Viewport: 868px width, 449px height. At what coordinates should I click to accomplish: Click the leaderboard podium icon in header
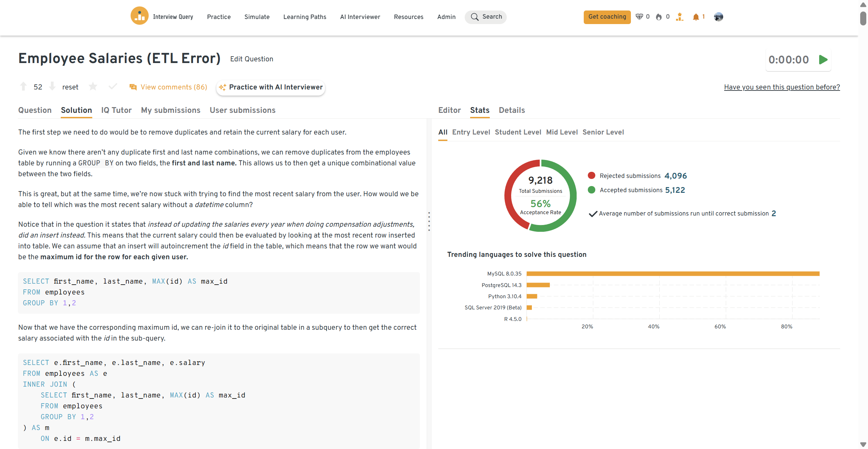pos(679,17)
